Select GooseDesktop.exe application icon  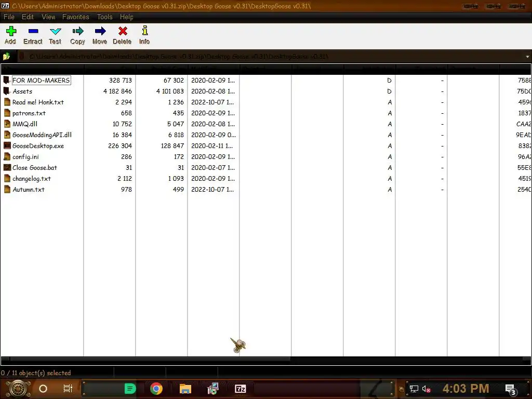[x=7, y=145]
